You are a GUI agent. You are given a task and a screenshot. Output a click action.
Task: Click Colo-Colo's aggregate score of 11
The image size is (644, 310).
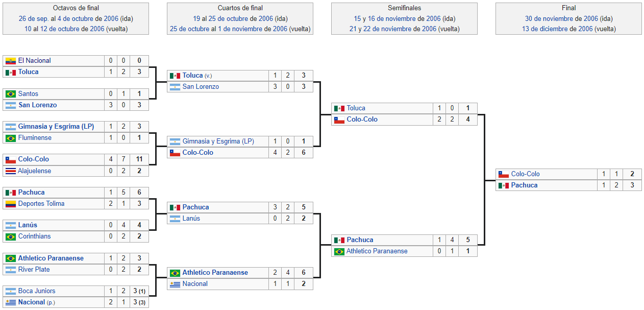(x=139, y=159)
